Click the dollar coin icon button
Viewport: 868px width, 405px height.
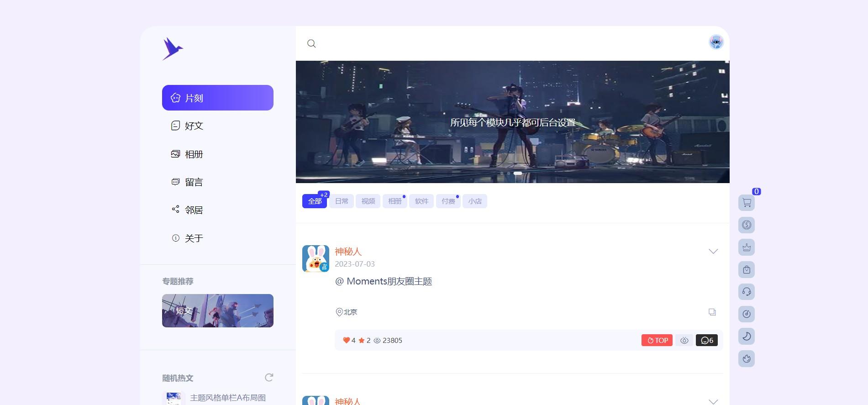(747, 225)
